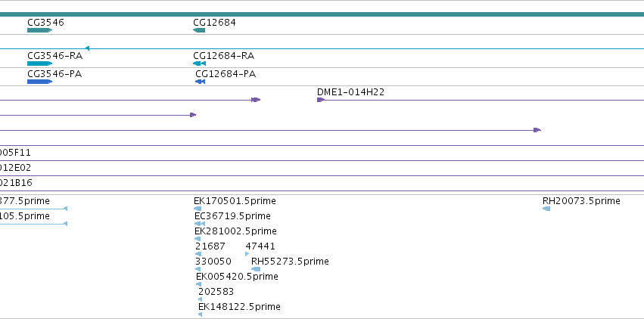Click the partially visible 012E02 label
Screen dimensions: 644x319
coord(16,168)
